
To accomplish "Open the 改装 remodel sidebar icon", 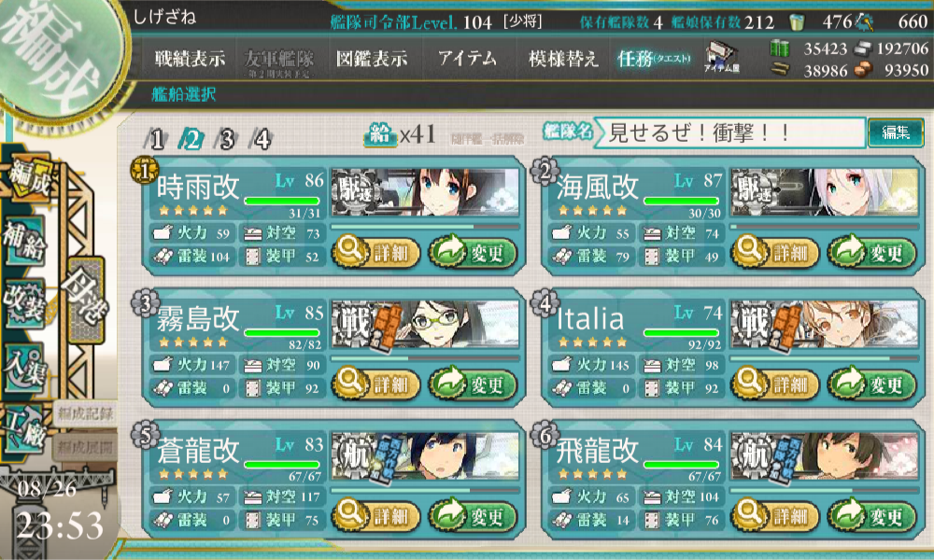I will click(25, 303).
